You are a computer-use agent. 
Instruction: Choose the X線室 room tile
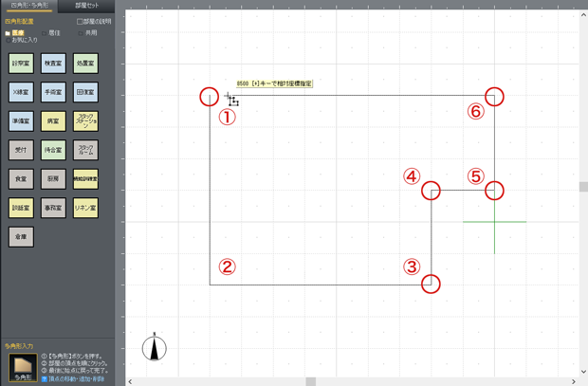(x=21, y=93)
